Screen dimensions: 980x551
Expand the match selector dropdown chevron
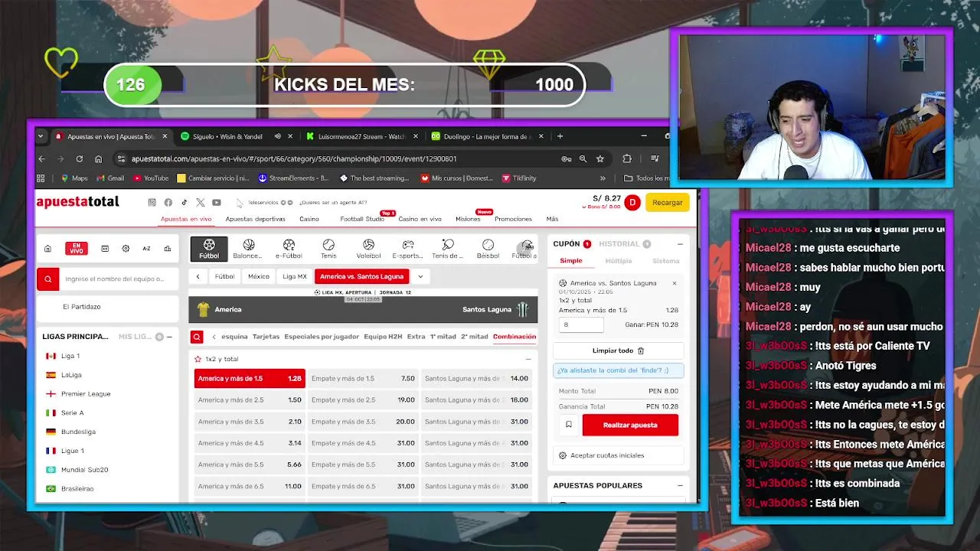pyautogui.click(x=420, y=276)
